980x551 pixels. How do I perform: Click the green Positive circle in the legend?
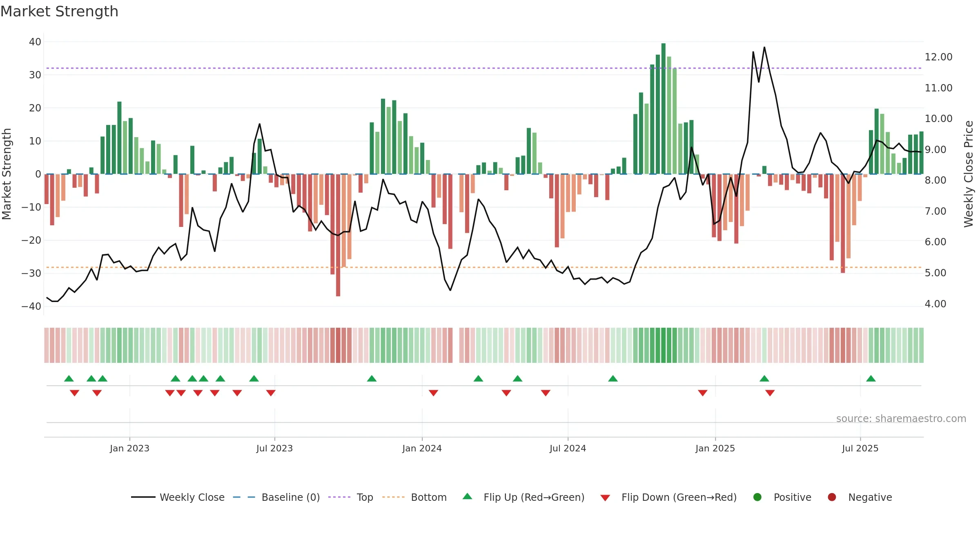pos(757,497)
